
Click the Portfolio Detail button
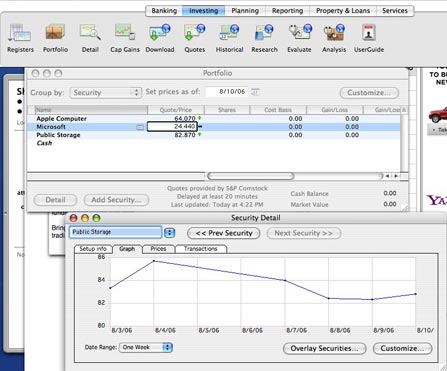[55, 200]
